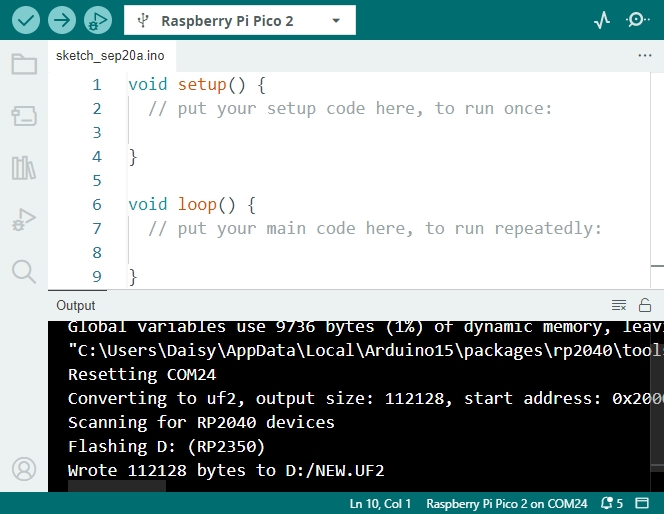Viewport: 664px width, 514px height.
Task: Click the 'put your setup code here' comment
Action: (350, 109)
